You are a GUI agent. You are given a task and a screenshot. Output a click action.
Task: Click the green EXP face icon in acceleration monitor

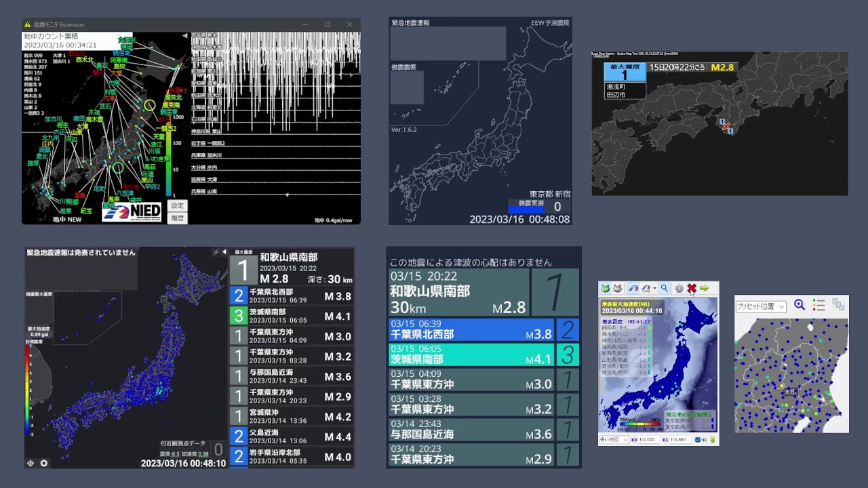pyautogui.click(x=605, y=288)
